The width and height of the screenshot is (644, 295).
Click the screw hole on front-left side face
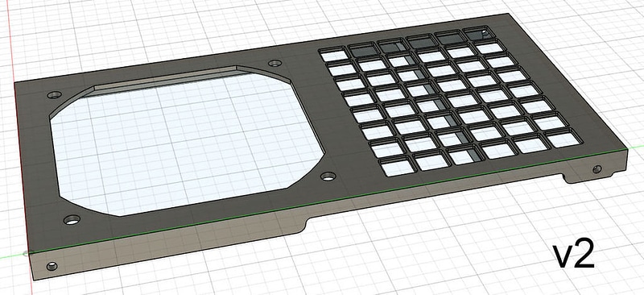(52, 266)
